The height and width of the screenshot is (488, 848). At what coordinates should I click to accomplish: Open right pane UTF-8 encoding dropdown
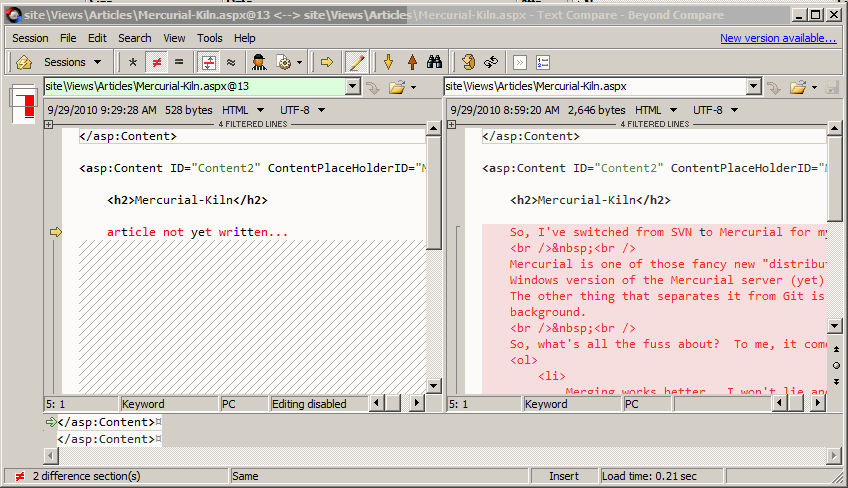click(716, 110)
